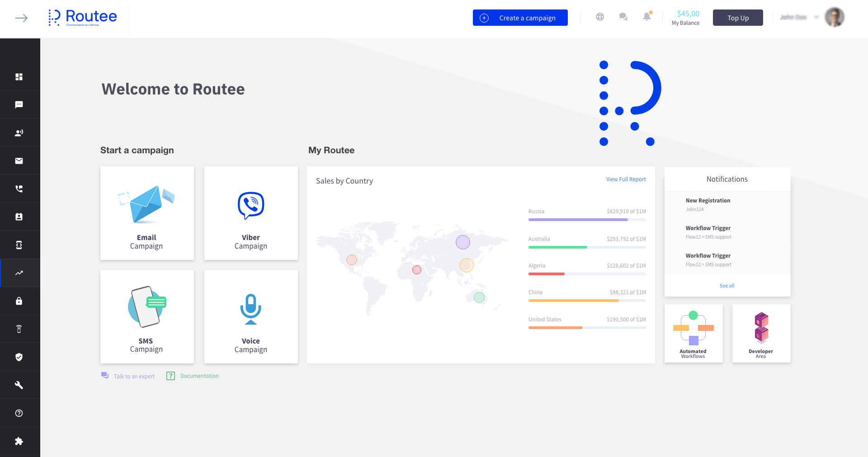Open the analytics trend line sidebar icon
This screenshot has height=457, width=868.
(19, 273)
